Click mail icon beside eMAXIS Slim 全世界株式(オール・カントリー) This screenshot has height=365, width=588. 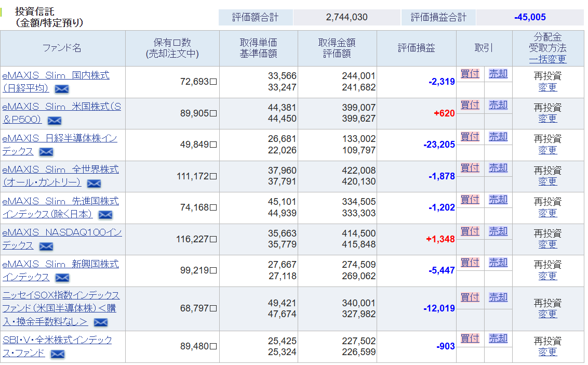click(x=93, y=183)
